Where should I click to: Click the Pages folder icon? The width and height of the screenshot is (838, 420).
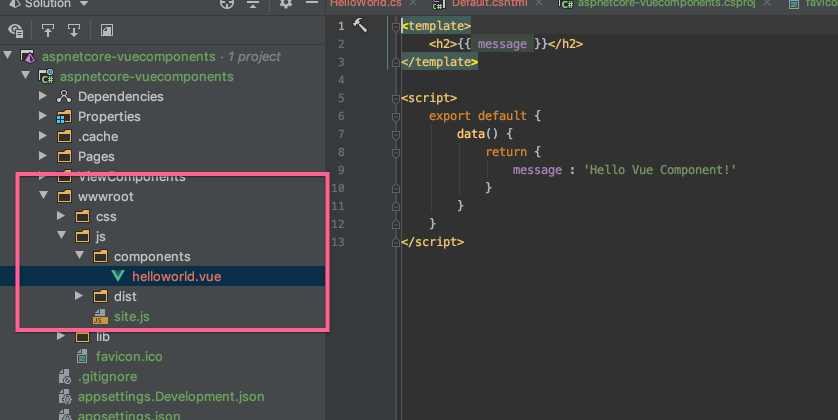64,156
